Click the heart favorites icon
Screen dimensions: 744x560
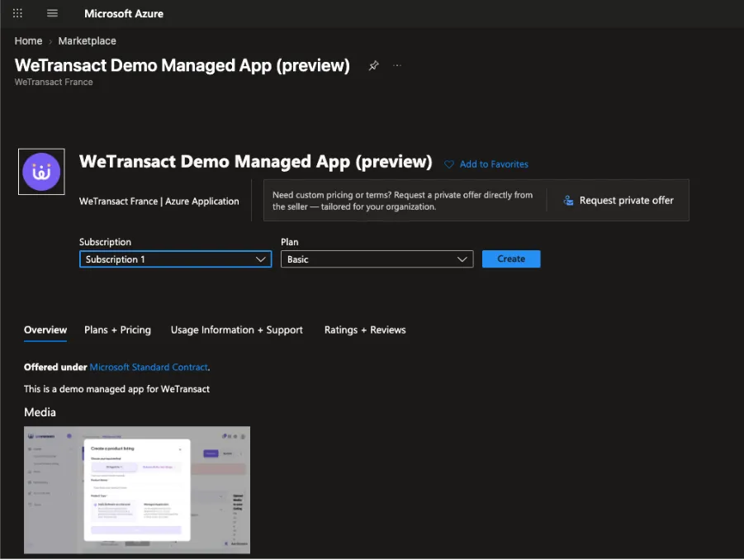449,164
